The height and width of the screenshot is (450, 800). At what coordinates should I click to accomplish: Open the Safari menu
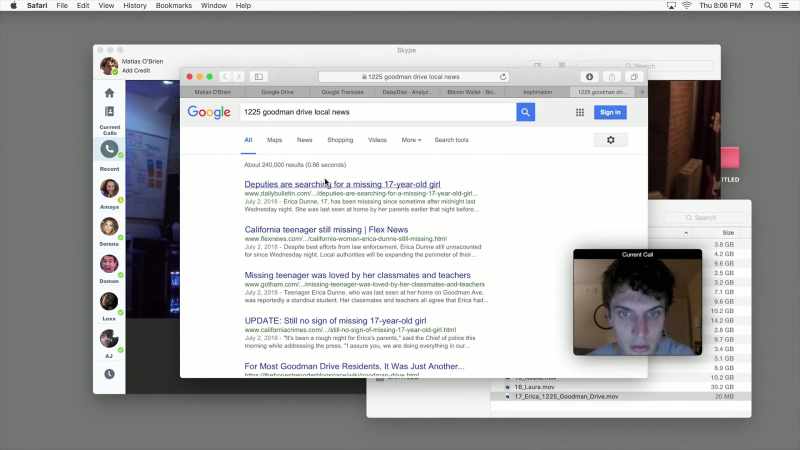[37, 6]
